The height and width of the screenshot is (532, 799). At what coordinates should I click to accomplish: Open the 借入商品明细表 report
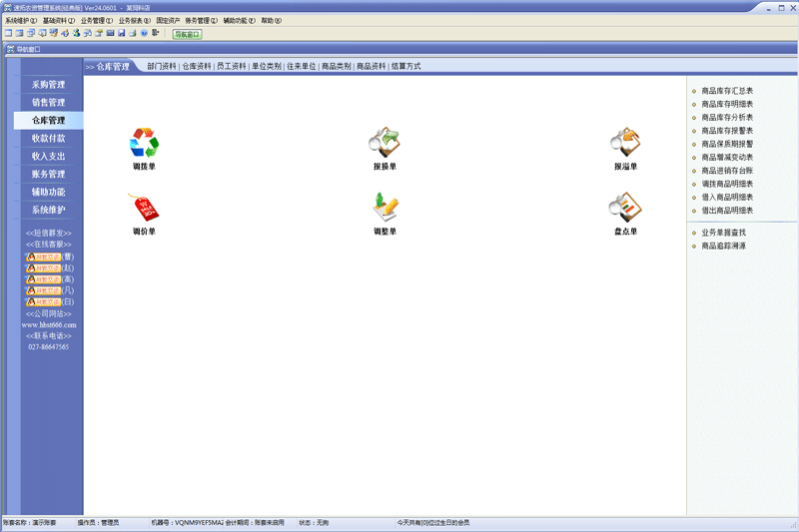click(727, 197)
